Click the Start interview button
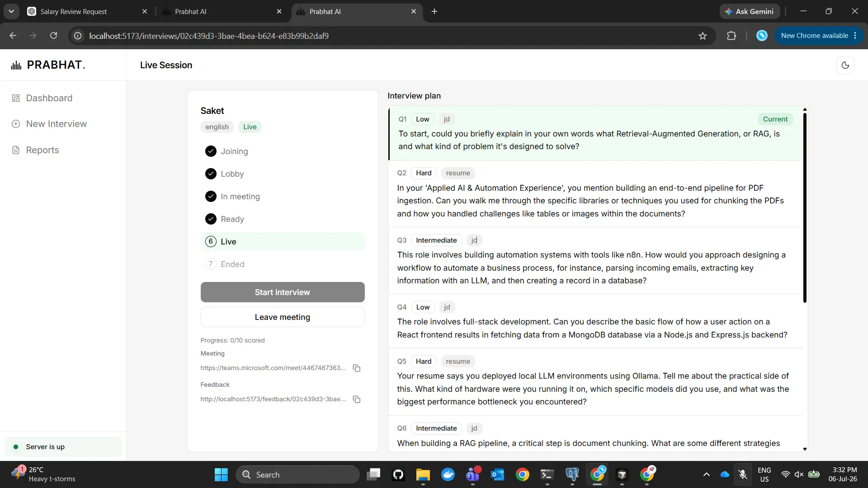This screenshot has height=488, width=868. pos(283,292)
